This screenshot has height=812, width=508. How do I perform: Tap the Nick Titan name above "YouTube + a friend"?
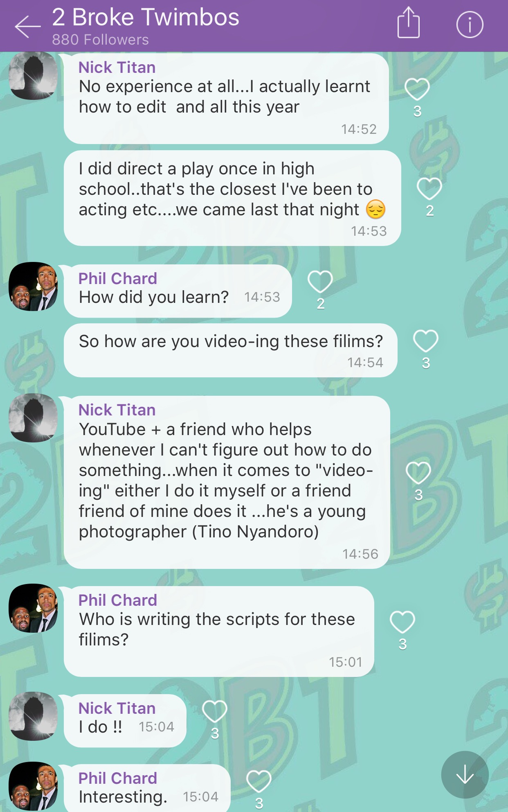117,410
